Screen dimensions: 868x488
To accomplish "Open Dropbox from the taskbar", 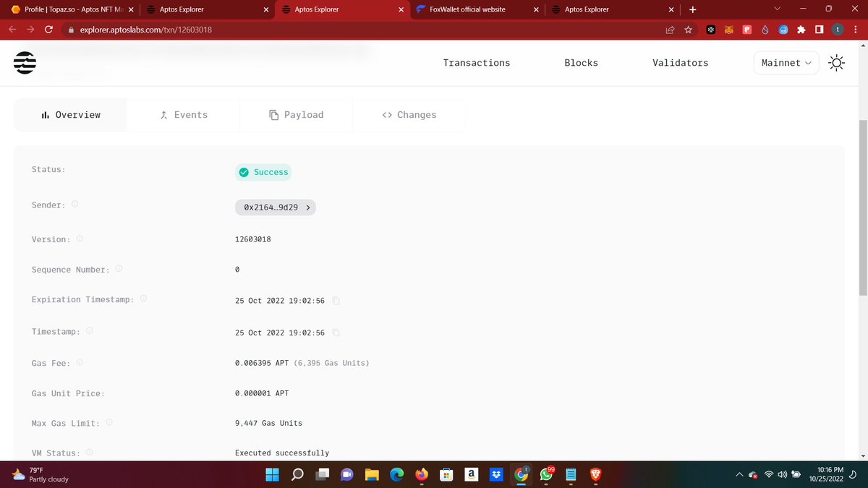I will click(x=496, y=475).
